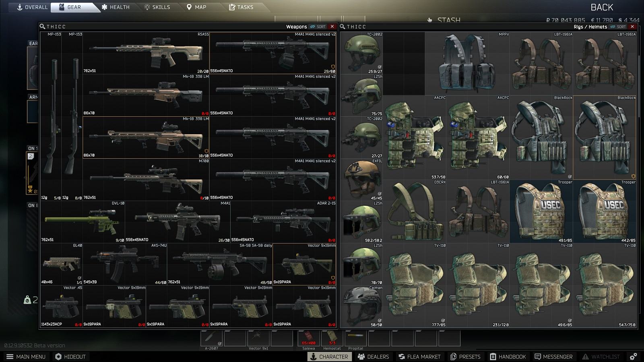Image resolution: width=644 pixels, height=362 pixels.
Task: Open the Overall tab
Action: 32,7
